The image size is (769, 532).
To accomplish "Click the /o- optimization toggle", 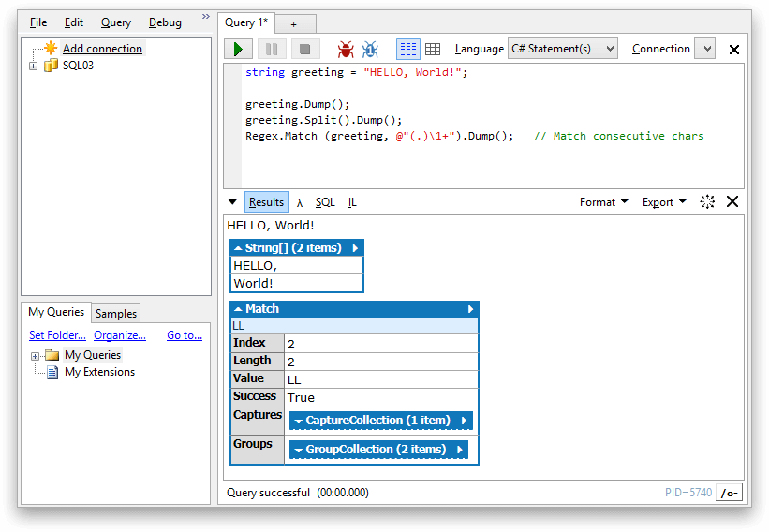I will (x=730, y=493).
